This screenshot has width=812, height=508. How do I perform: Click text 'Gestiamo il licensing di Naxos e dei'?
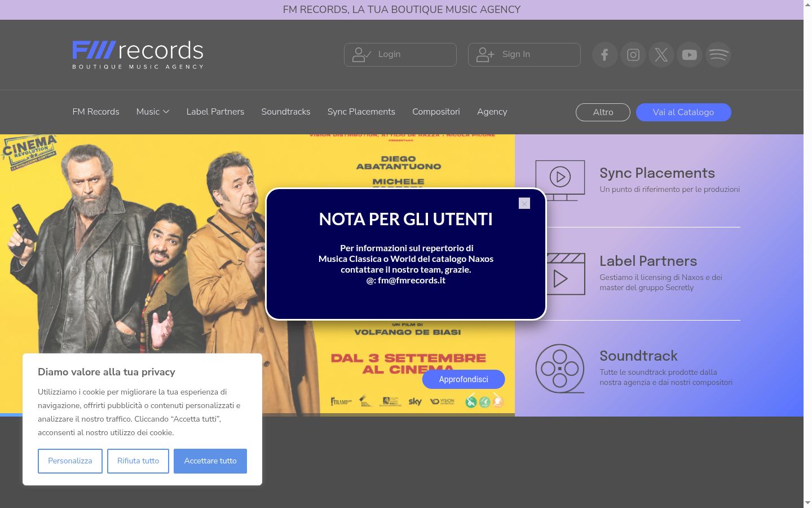(x=661, y=278)
